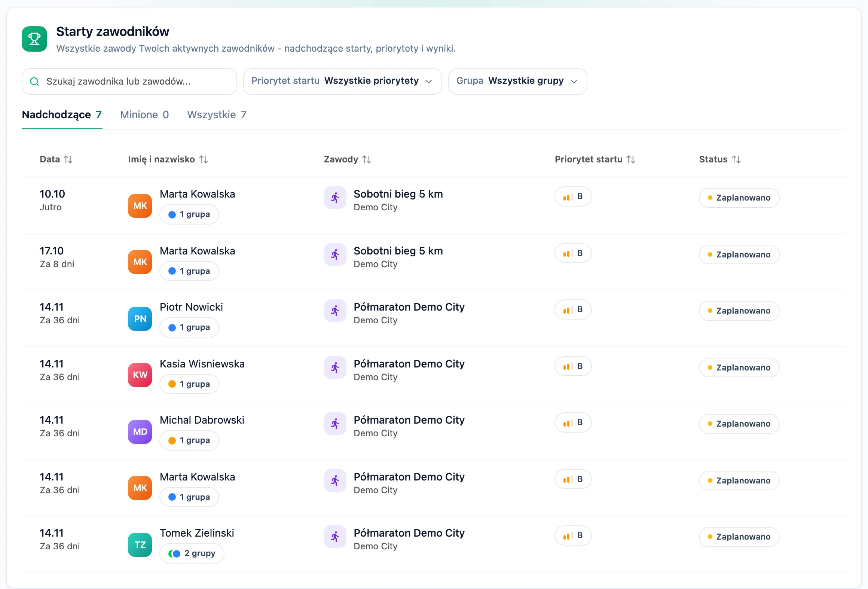
Task: Sort by the Data column arrows
Action: 68,159
